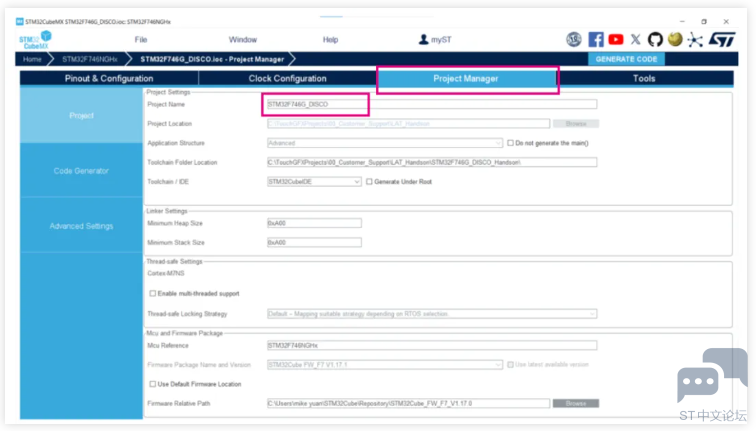
Task: Open Toolchain / IDE dropdown
Action: pos(314,182)
